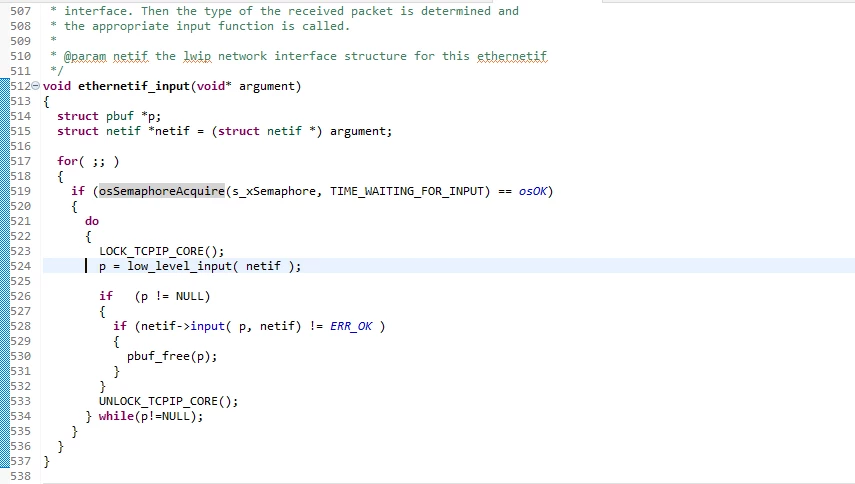Image resolution: width=855 pixels, height=484 pixels.
Task: Click TIME_WAITING_FOR_INPUT macro
Action: [406, 191]
